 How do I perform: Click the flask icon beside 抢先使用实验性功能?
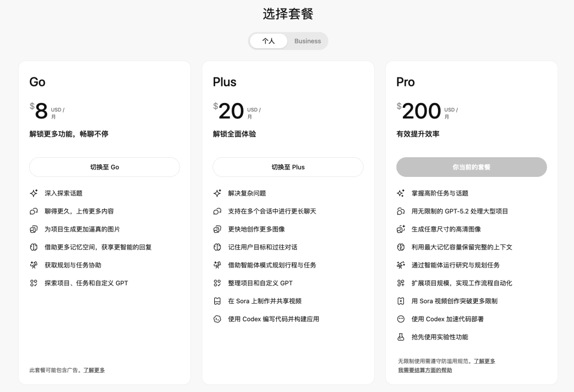[401, 337]
